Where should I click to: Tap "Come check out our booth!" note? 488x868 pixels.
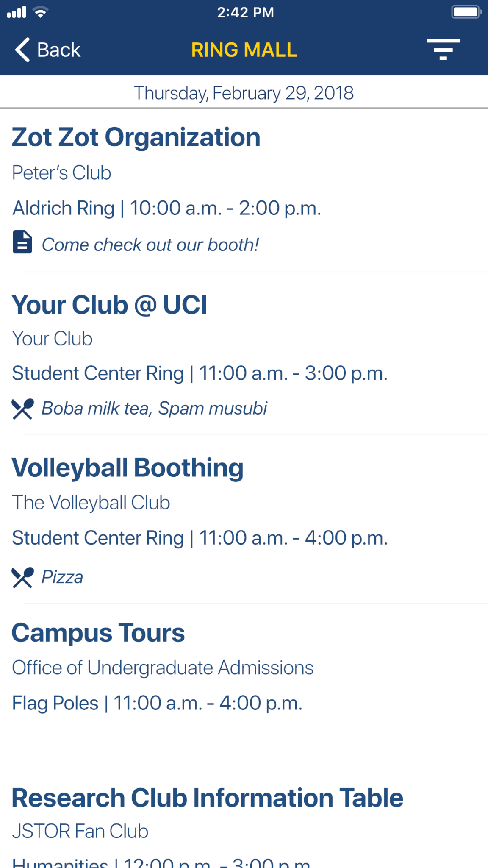coord(150,245)
